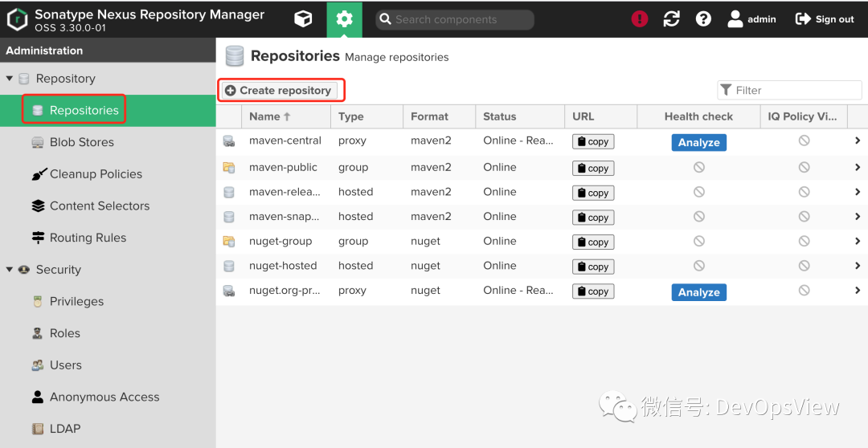
Task: Open Users in the sidebar
Action: click(108, 365)
